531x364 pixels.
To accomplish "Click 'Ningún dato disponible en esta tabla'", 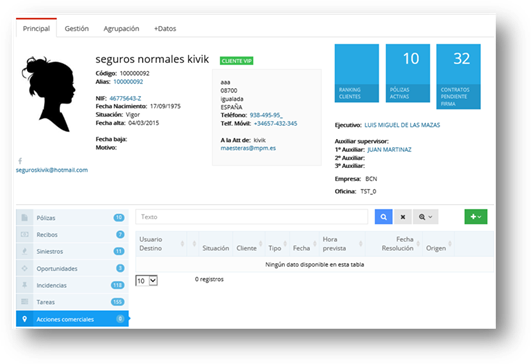I will 314,264.
